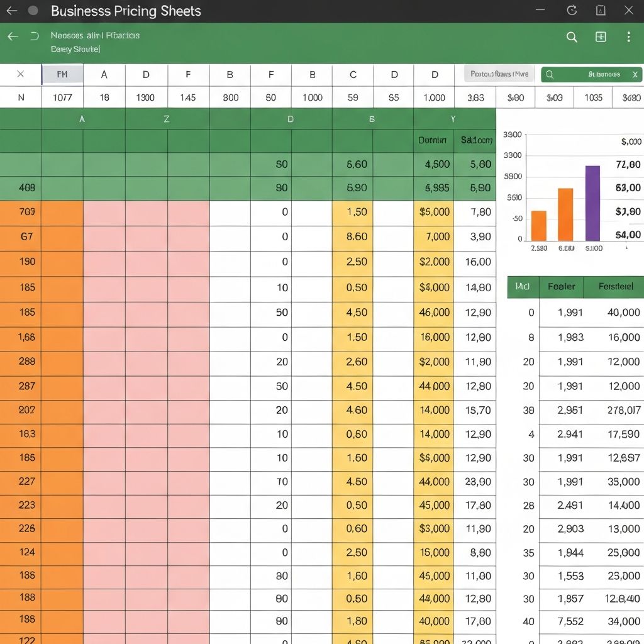644x644 pixels.
Task: Click the back arrow in the title bar
Action: click(11, 11)
